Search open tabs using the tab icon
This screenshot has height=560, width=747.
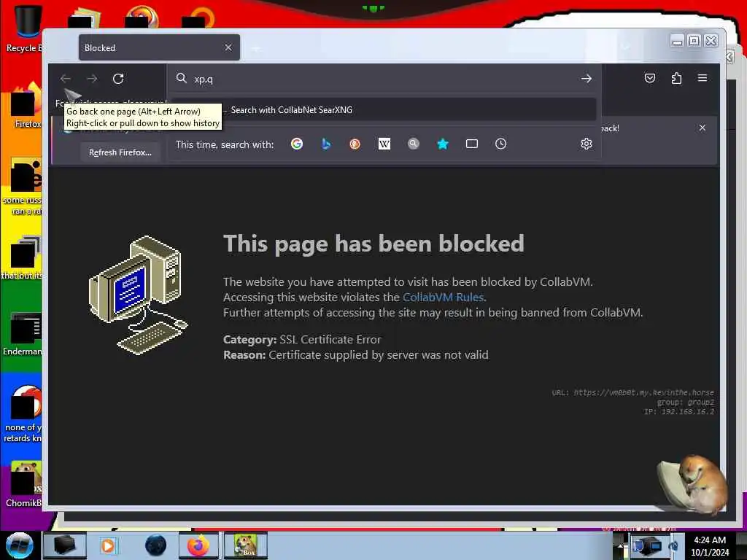(x=472, y=144)
